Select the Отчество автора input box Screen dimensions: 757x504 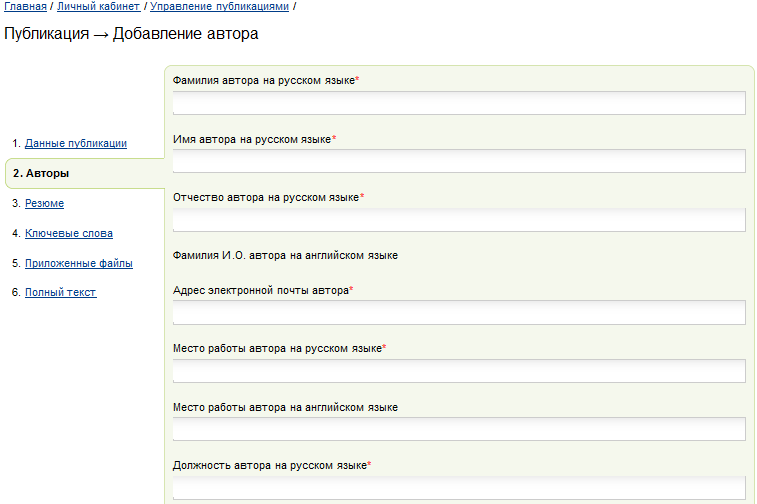click(459, 220)
